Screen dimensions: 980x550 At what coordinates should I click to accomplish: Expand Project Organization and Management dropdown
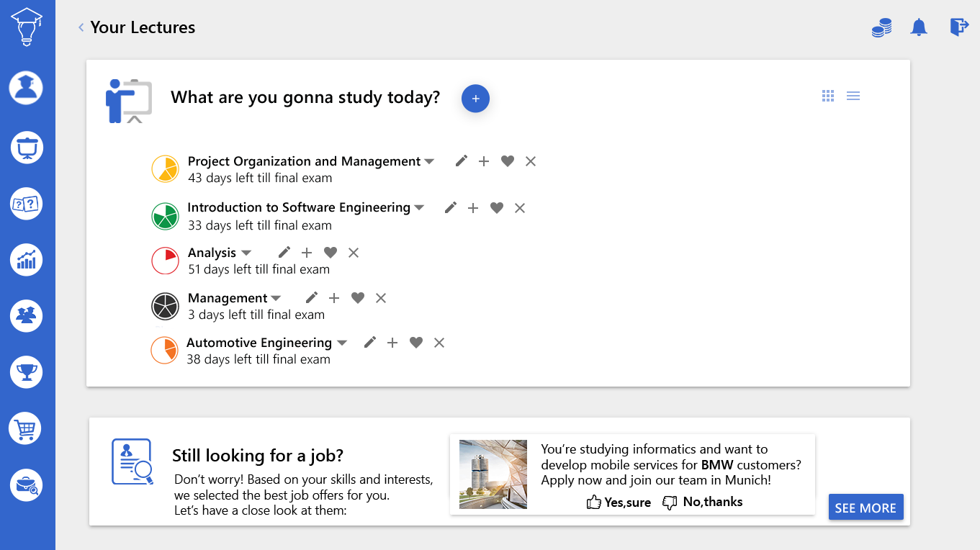point(429,161)
